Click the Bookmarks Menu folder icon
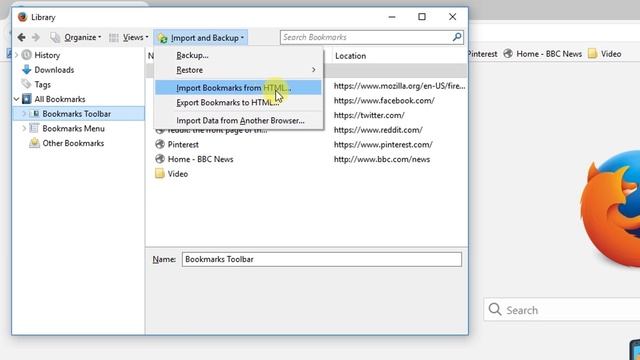Image resolution: width=640 pixels, height=360 pixels. coord(35,128)
